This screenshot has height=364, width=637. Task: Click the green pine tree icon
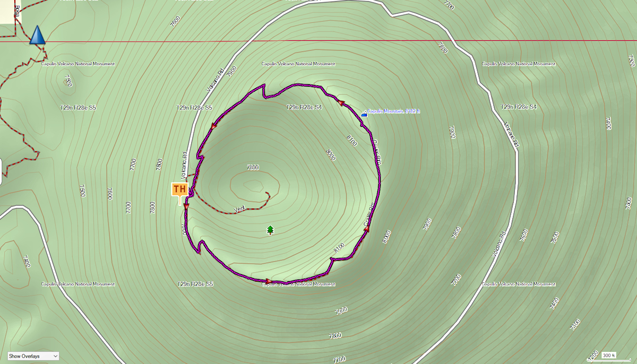(x=270, y=230)
